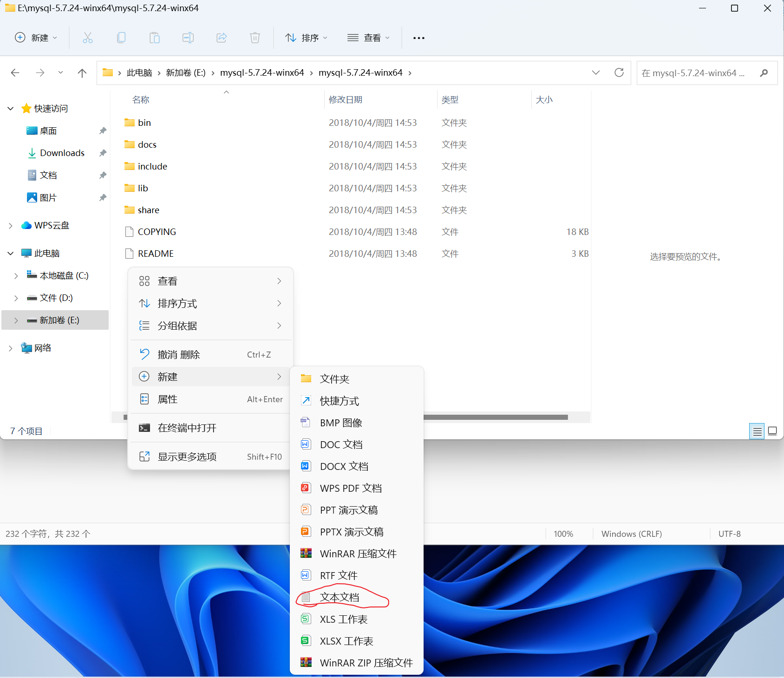Click the Rename icon in toolbar
This screenshot has height=678, width=784.
point(188,38)
